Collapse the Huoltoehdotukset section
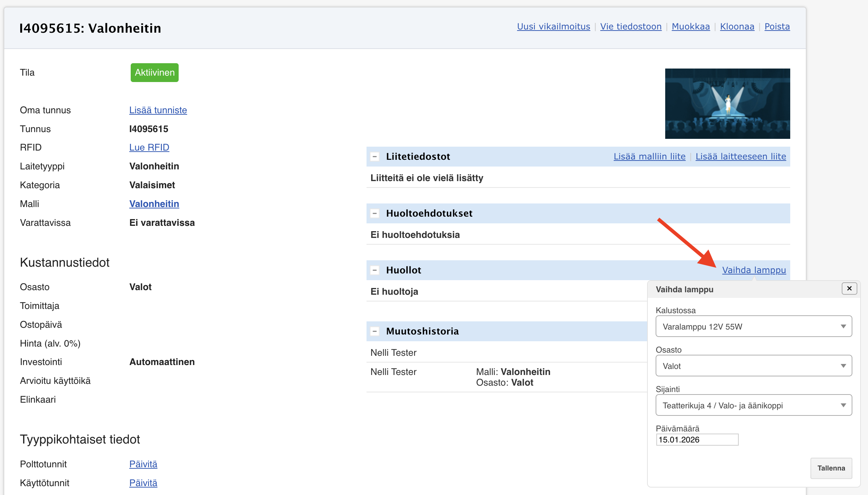 pyautogui.click(x=374, y=213)
